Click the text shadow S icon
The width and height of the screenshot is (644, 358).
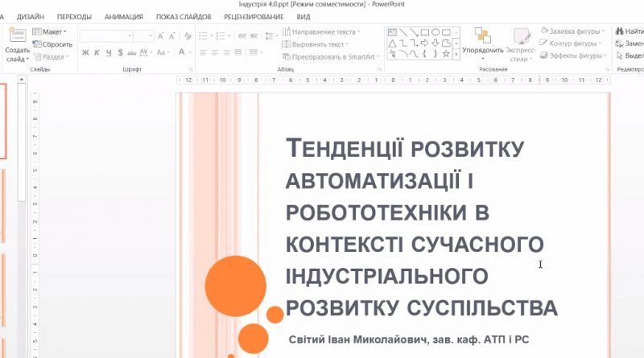[x=119, y=53]
